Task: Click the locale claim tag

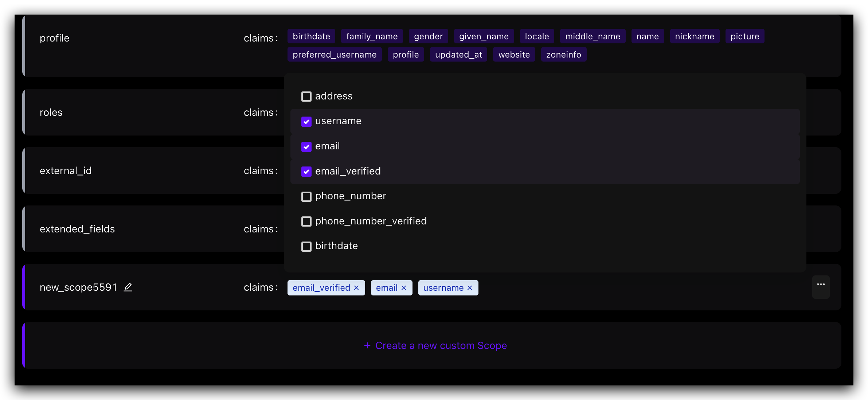Action: (537, 36)
